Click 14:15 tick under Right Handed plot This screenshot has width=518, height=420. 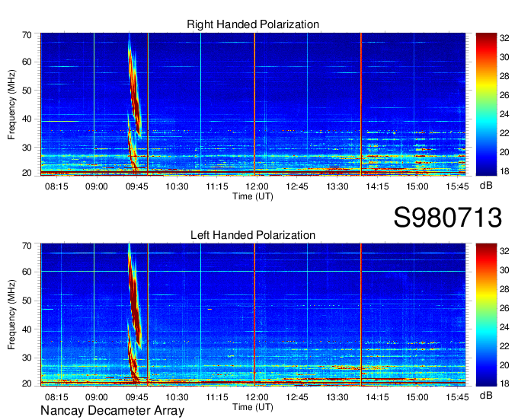[377, 186]
